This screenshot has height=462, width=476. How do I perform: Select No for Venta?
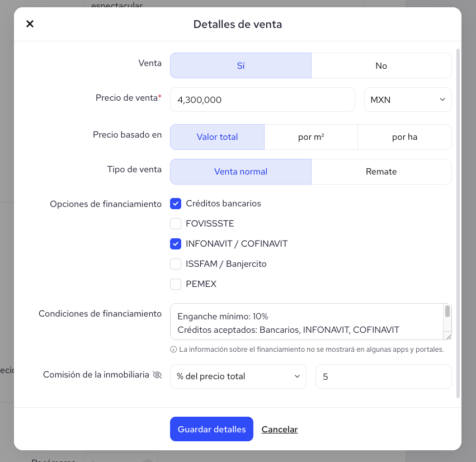[381, 65]
